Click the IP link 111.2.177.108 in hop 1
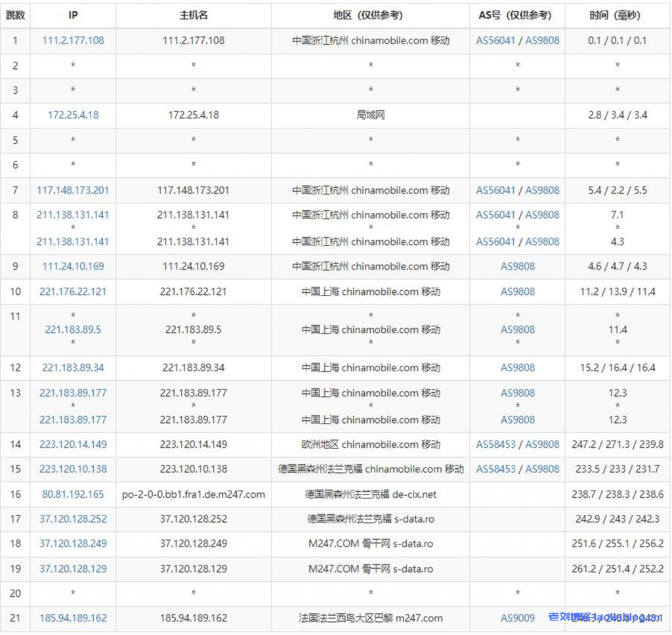Image resolution: width=672 pixels, height=635 pixels. click(x=72, y=40)
